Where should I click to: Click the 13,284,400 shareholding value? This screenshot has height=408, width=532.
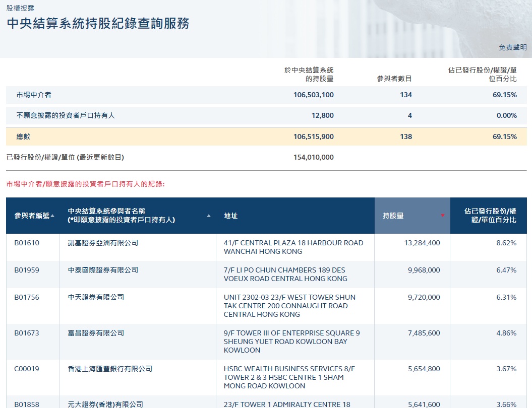tap(422, 243)
